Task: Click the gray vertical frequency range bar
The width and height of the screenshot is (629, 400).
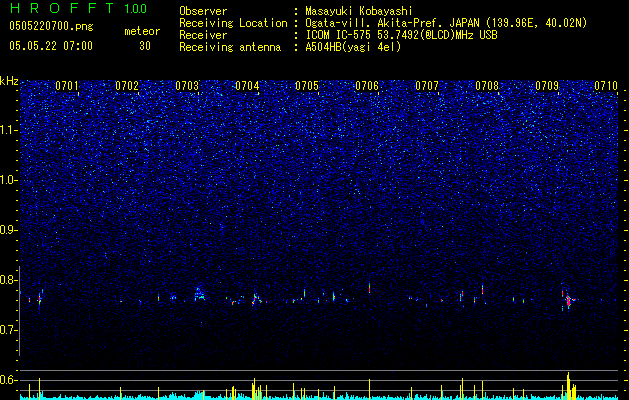Action: tap(19, 311)
